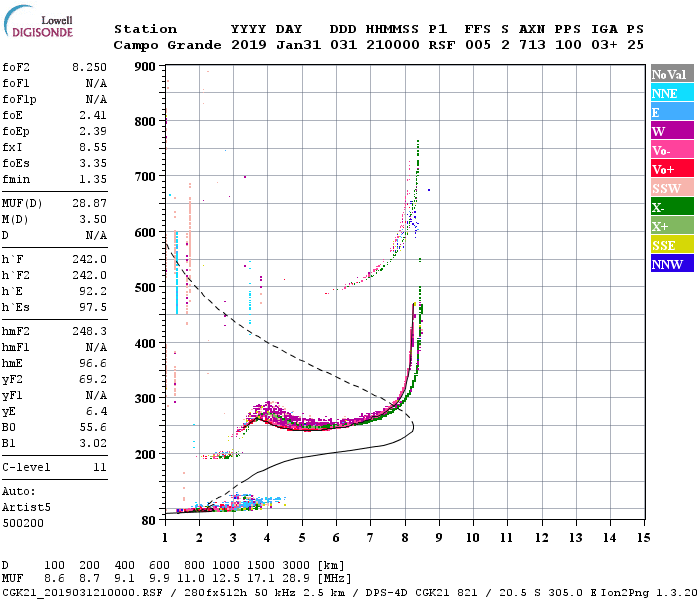Click the C-level value 11
The height and width of the screenshot is (600, 700).
click(x=100, y=467)
